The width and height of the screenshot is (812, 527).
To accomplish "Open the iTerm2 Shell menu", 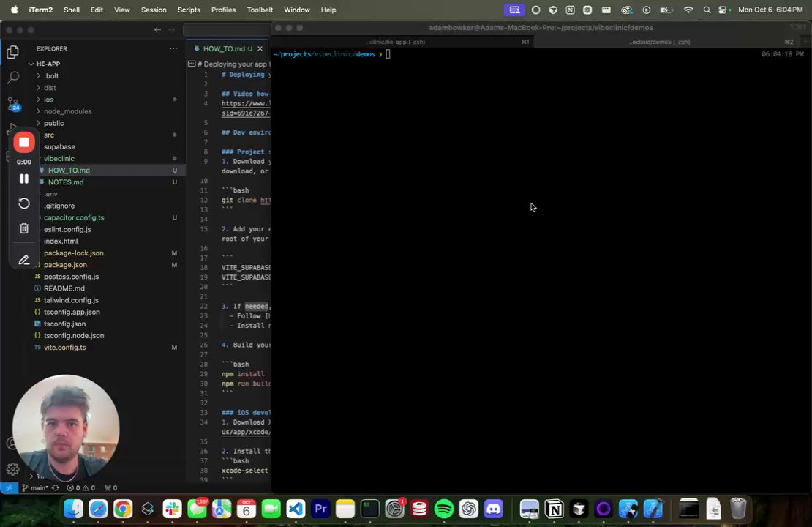I will (x=72, y=10).
